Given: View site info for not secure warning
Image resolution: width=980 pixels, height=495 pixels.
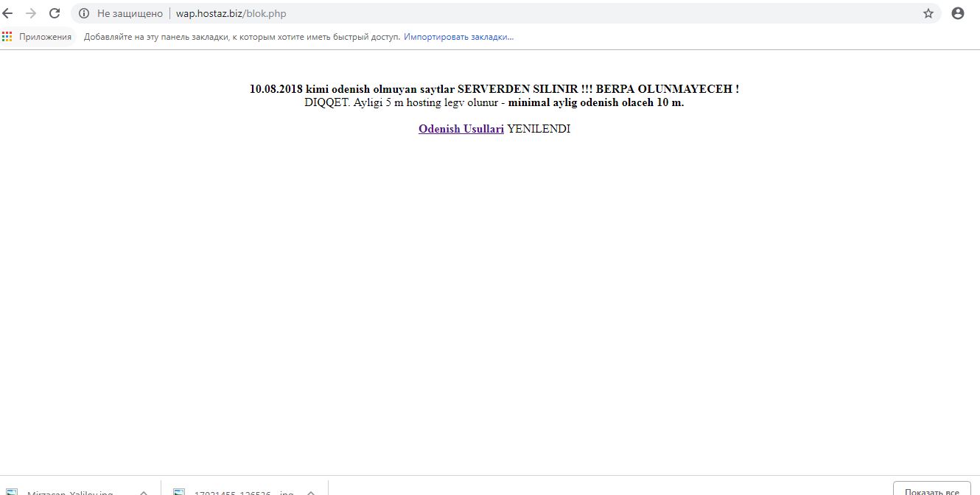Looking at the screenshot, I should pos(84,13).
